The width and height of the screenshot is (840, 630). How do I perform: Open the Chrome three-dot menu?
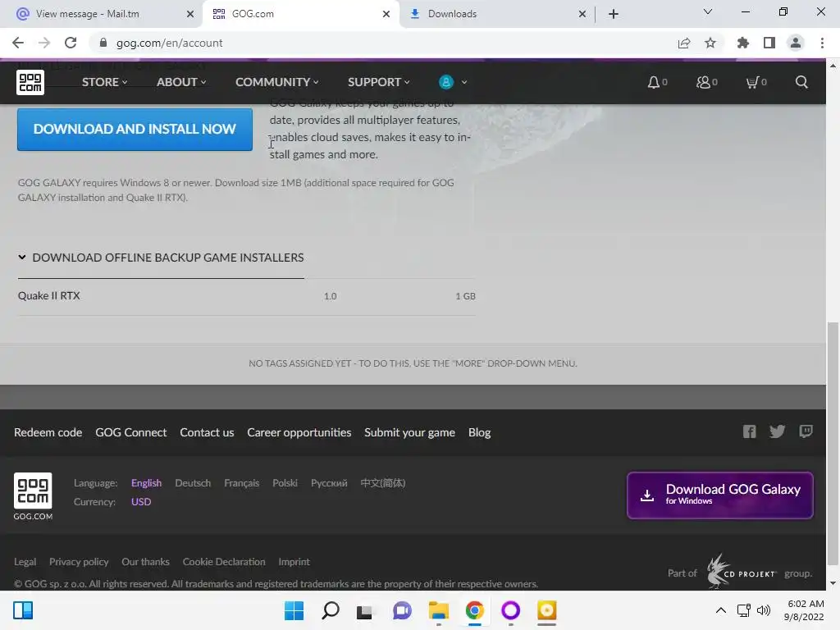click(822, 43)
